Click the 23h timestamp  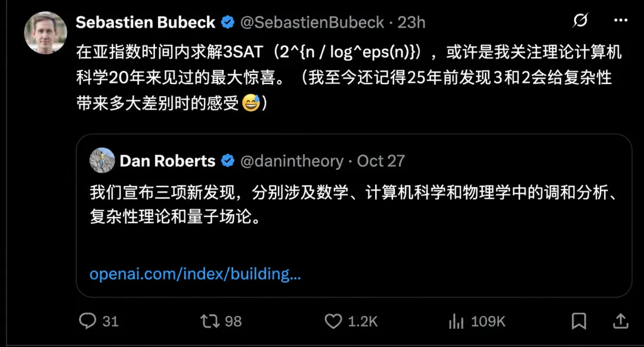(411, 22)
